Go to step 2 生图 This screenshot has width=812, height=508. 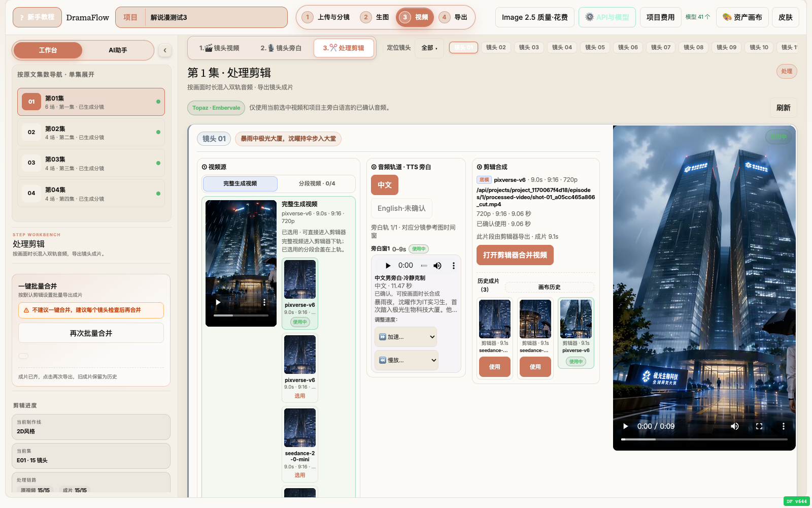(375, 17)
